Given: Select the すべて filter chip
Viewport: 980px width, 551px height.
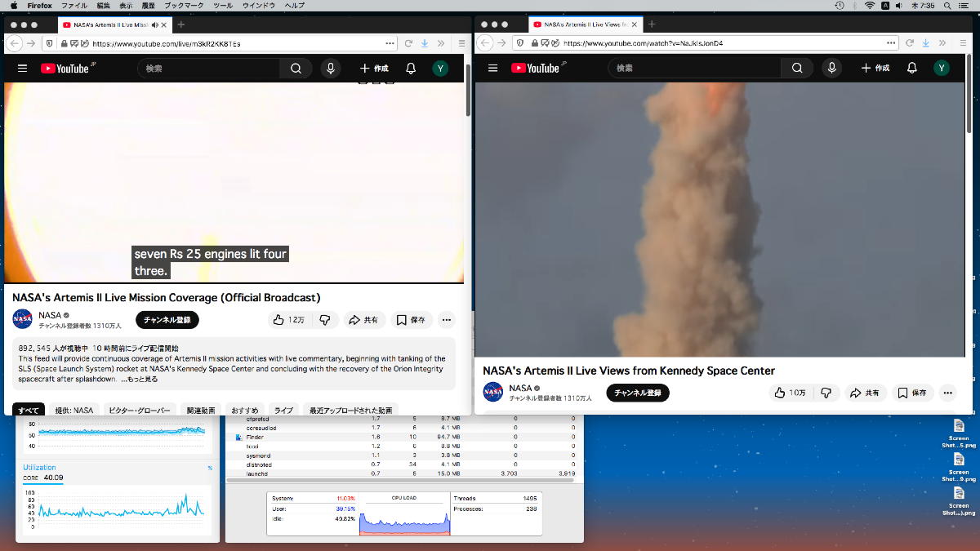Looking at the screenshot, I should (x=29, y=410).
